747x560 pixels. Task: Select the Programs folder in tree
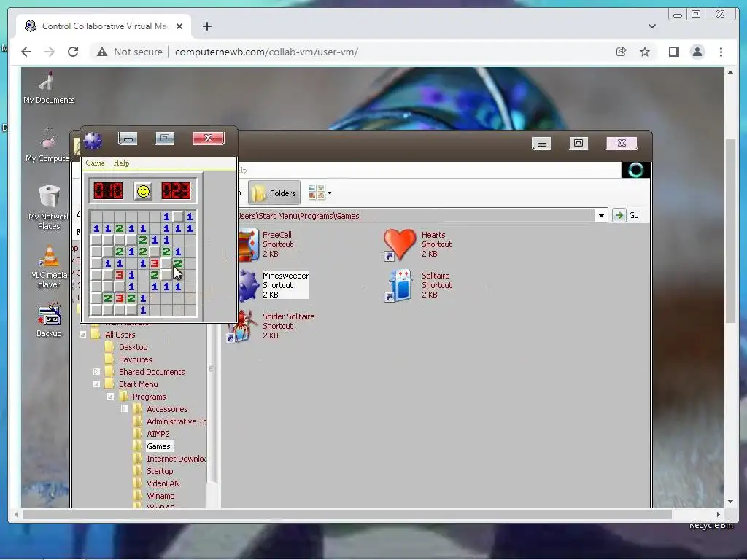[x=149, y=397]
